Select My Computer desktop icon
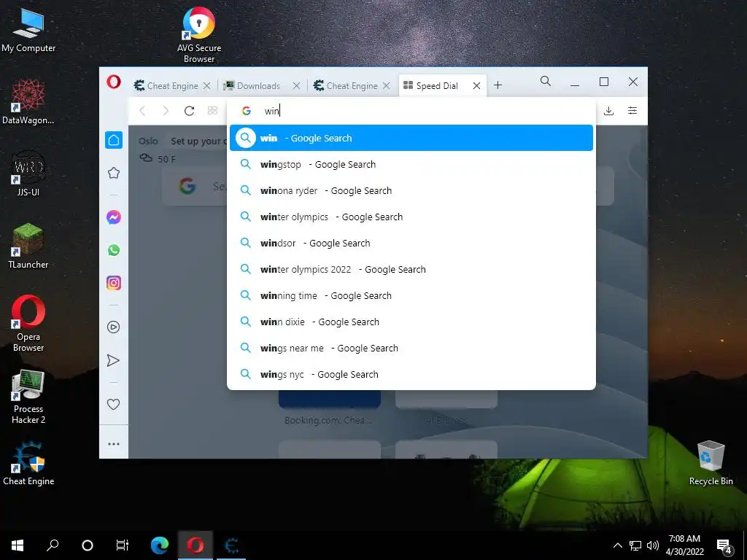747x560 pixels. click(28, 29)
